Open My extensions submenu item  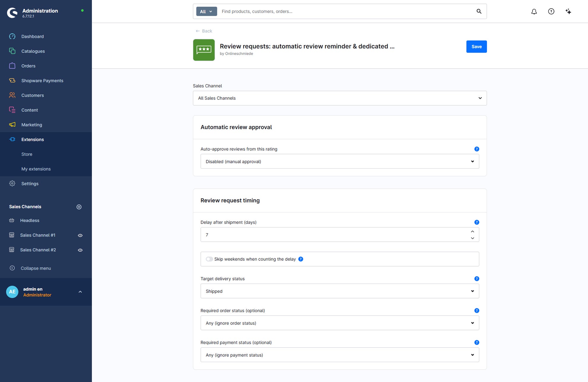(46, 169)
